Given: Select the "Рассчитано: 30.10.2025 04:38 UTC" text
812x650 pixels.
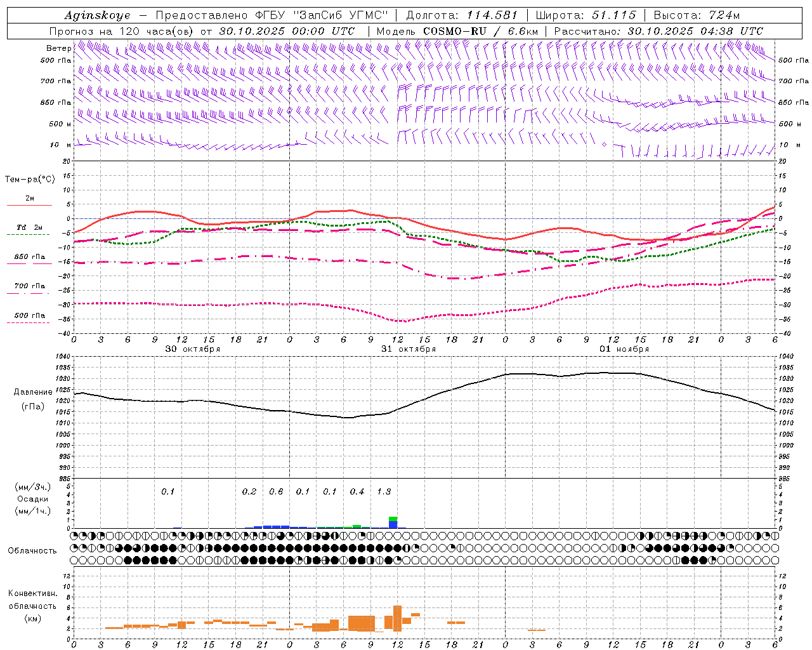Looking at the screenshot, I should click(658, 31).
